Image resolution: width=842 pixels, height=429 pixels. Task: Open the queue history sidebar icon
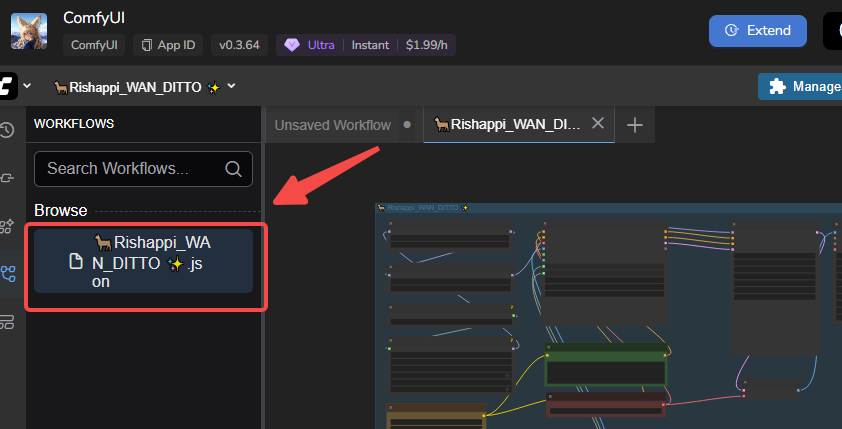point(8,130)
